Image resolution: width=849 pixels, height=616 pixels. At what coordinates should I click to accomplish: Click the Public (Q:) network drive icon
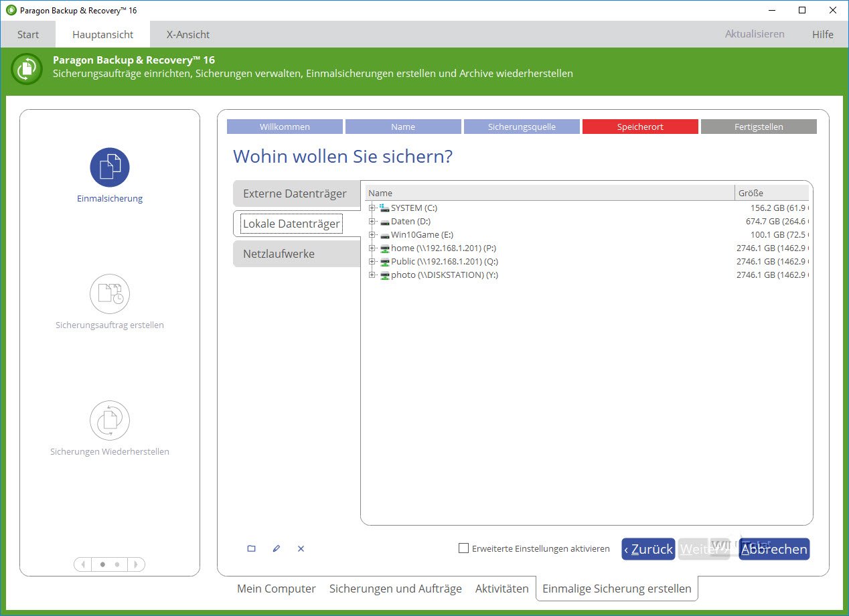pos(384,262)
